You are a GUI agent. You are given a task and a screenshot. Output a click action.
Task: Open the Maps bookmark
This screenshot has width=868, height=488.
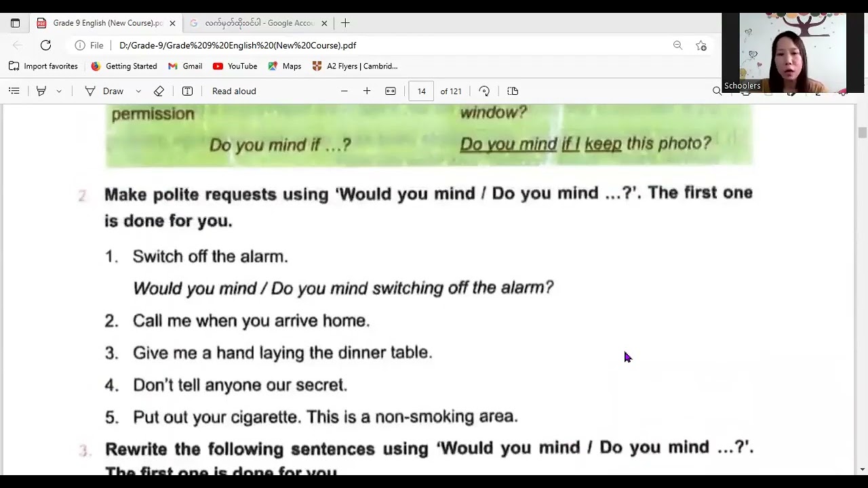click(284, 66)
